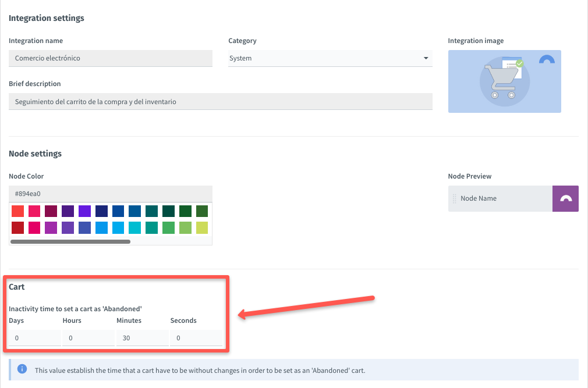This screenshot has height=388, width=588.
Task: Click the Node settings heading
Action: click(x=36, y=154)
